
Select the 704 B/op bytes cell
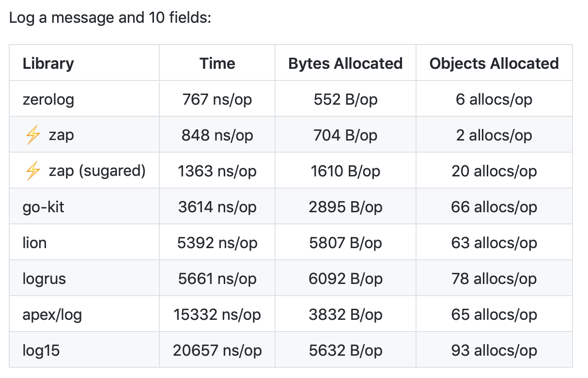point(345,135)
